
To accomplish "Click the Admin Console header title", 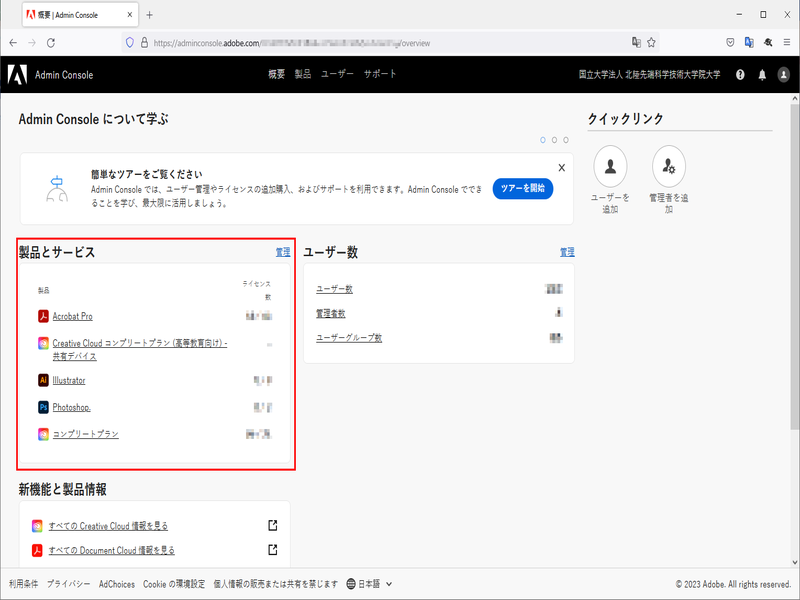I will (64, 75).
